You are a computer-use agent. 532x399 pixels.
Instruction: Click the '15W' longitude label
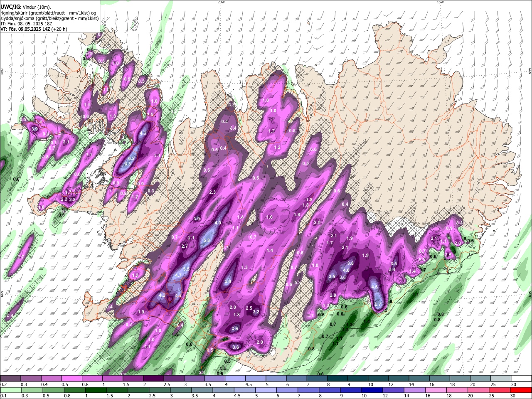click(440, 2)
